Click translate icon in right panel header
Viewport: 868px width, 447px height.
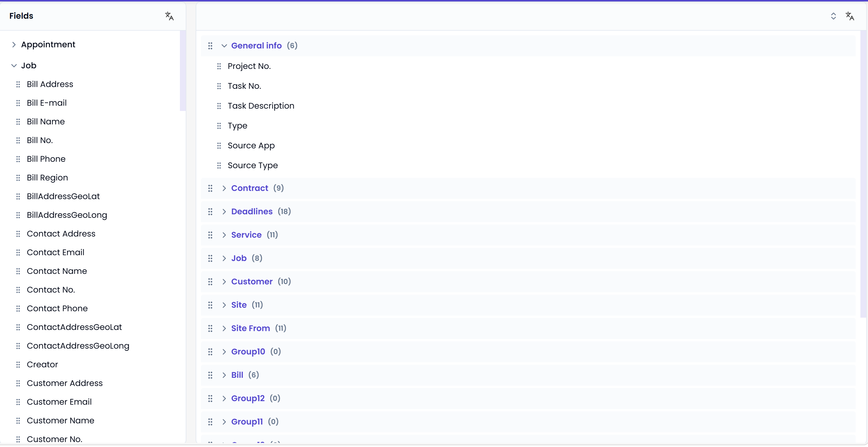click(850, 16)
